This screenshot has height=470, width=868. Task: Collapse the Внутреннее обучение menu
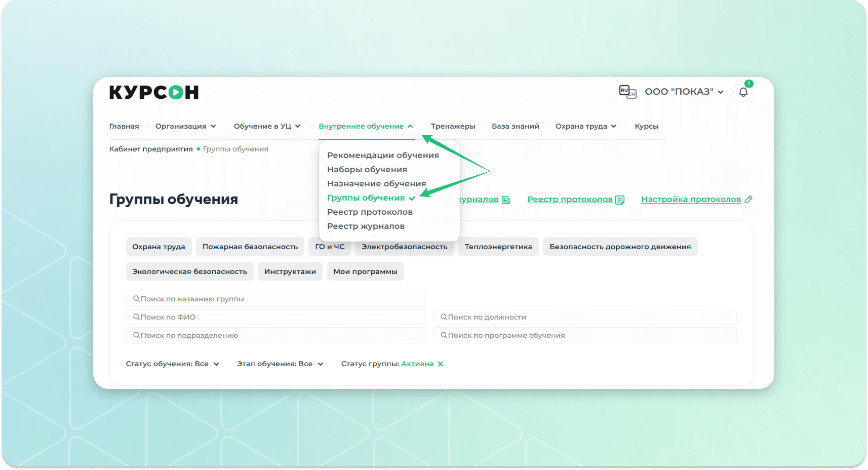pos(366,126)
